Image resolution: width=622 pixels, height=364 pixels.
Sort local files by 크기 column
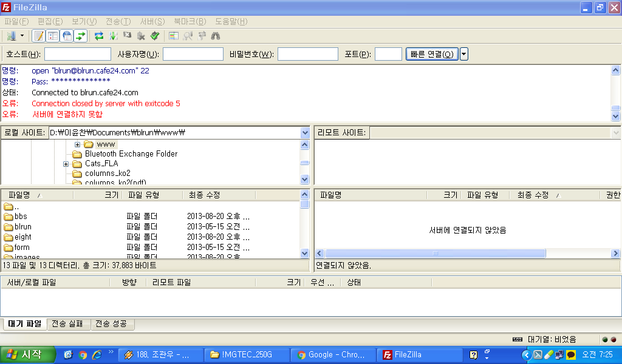(x=98, y=195)
